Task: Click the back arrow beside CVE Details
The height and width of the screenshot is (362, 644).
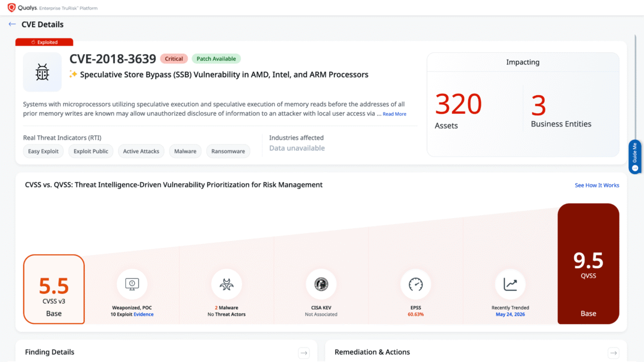Action: tap(12, 24)
